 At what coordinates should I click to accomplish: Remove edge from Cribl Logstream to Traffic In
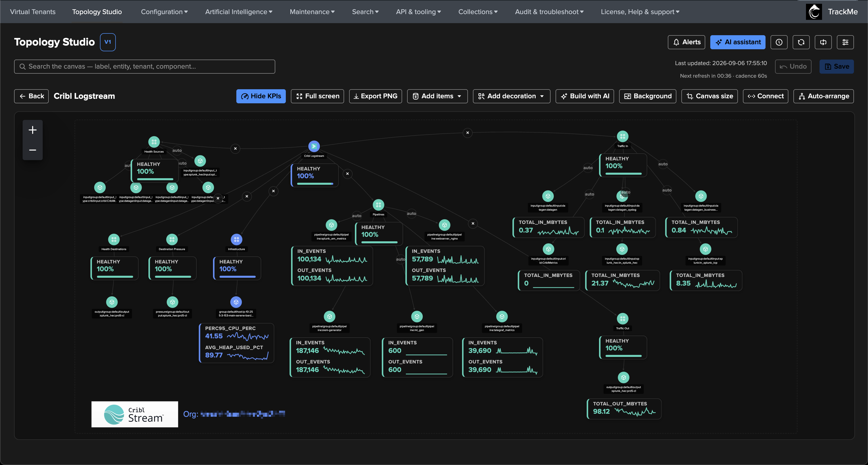pyautogui.click(x=467, y=133)
